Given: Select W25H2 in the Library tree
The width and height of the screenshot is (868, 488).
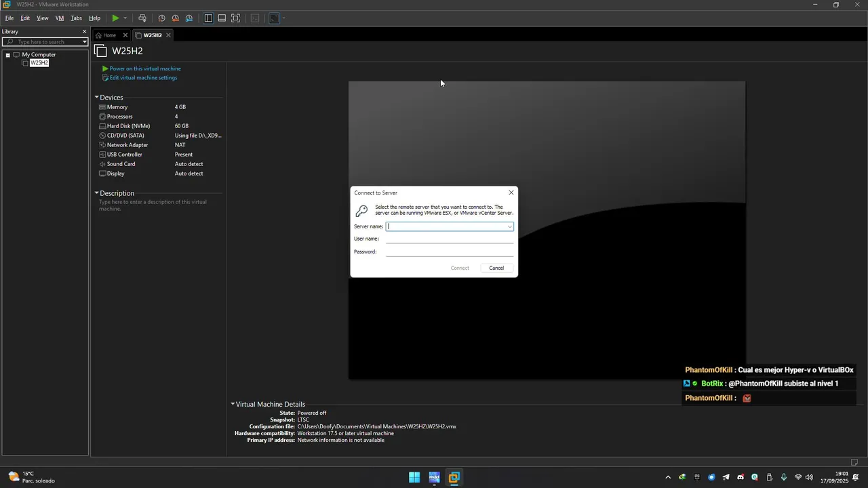Looking at the screenshot, I should (x=39, y=63).
